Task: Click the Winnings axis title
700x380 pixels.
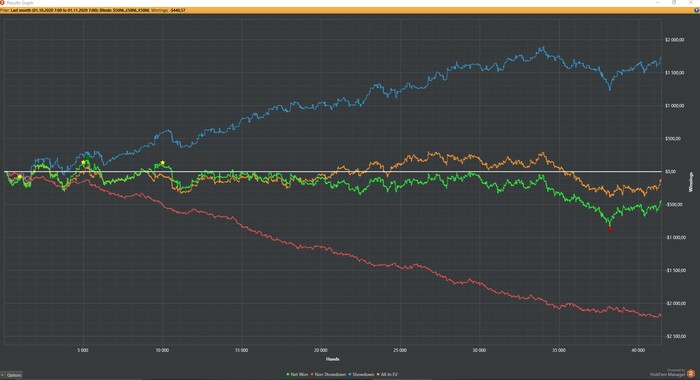Action: (x=691, y=182)
